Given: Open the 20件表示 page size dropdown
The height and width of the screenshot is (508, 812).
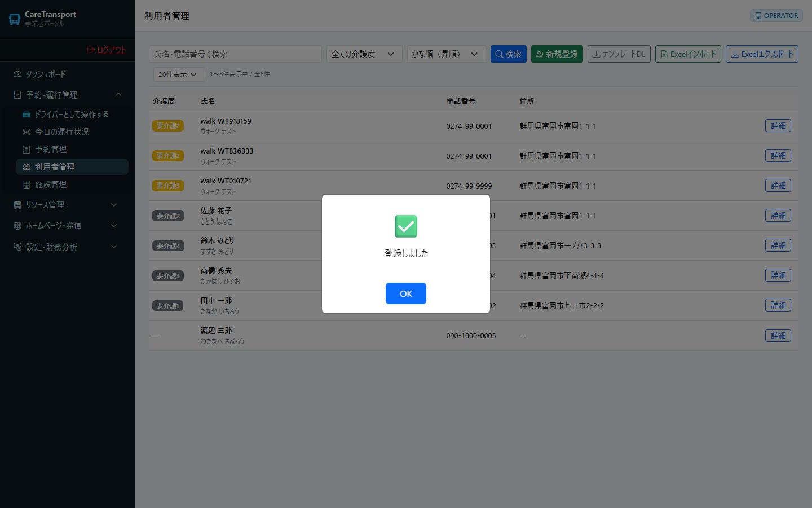Looking at the screenshot, I should 179,74.
